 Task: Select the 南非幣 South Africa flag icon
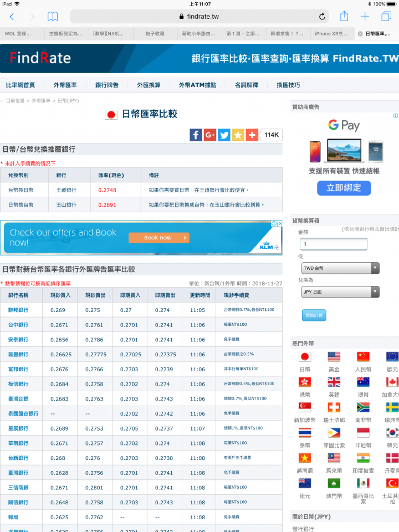coord(363,407)
